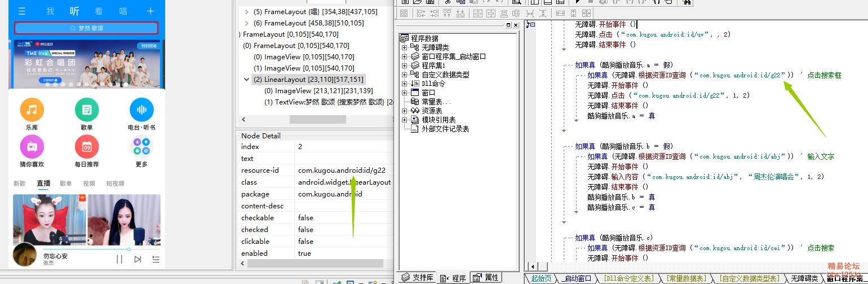This screenshot has width=868, height=284.
Task: Close the program tree side panel
Action: pos(515,25)
